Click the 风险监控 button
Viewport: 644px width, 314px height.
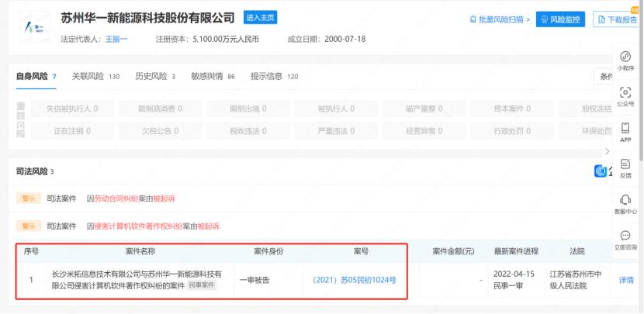tap(560, 19)
